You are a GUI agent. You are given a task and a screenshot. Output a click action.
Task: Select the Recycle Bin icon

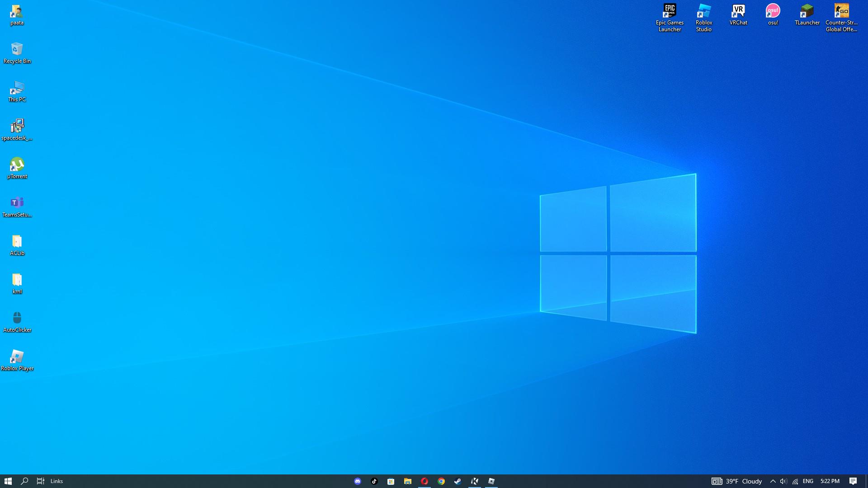click(17, 53)
